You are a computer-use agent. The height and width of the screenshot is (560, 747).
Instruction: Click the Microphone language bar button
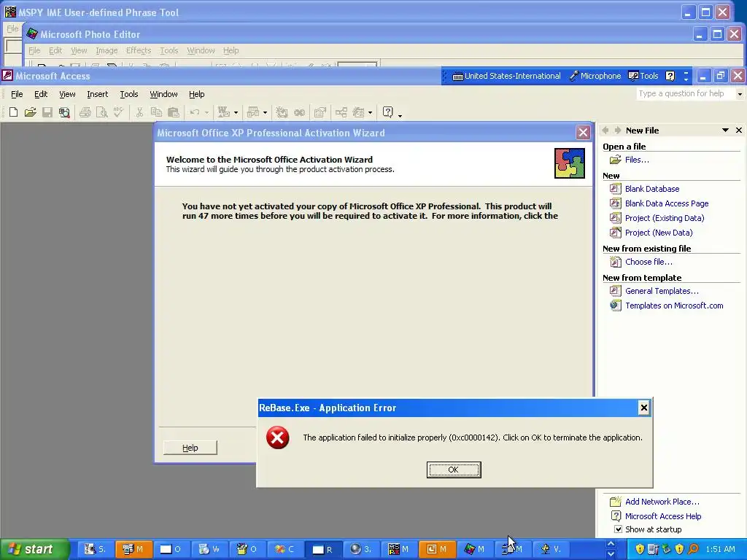[595, 76]
